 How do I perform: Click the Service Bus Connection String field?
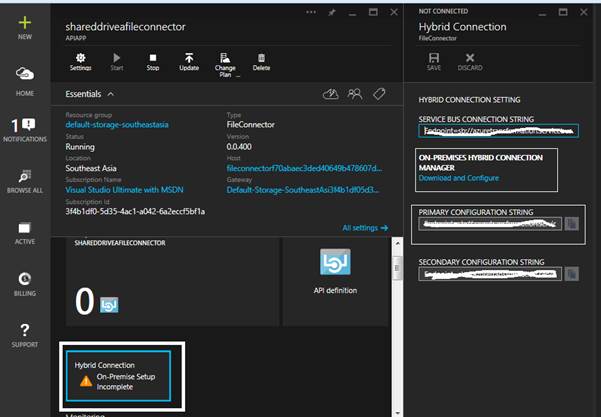[498, 131]
